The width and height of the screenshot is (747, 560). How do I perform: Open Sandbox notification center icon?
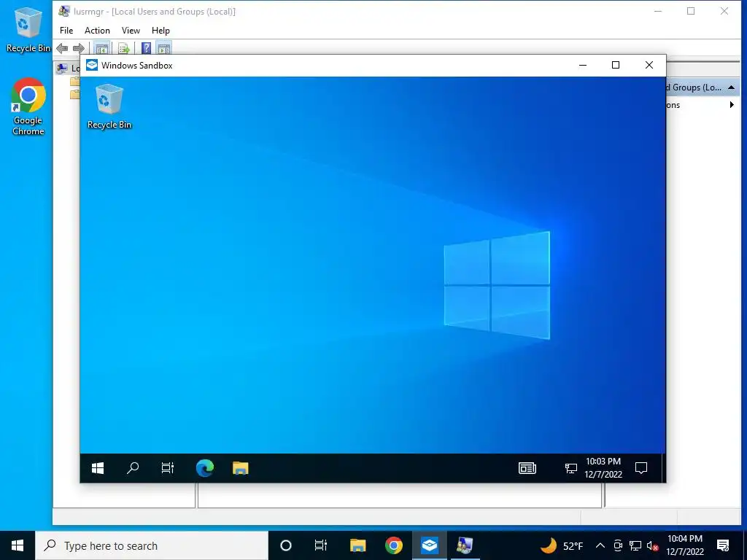coord(641,468)
